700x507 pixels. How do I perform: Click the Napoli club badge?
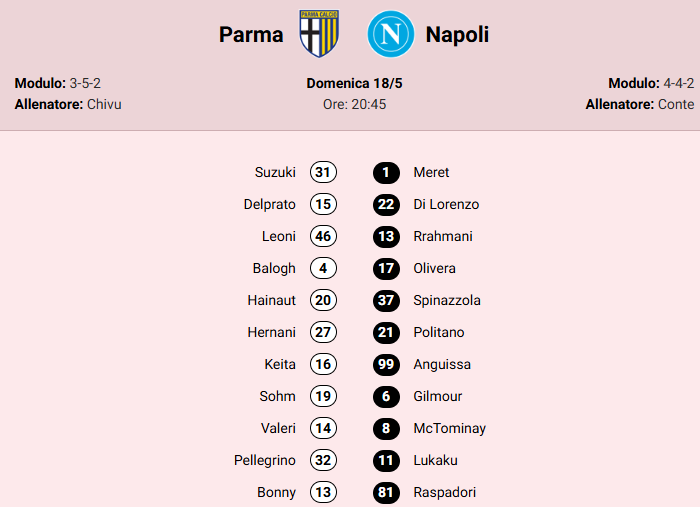click(x=390, y=35)
